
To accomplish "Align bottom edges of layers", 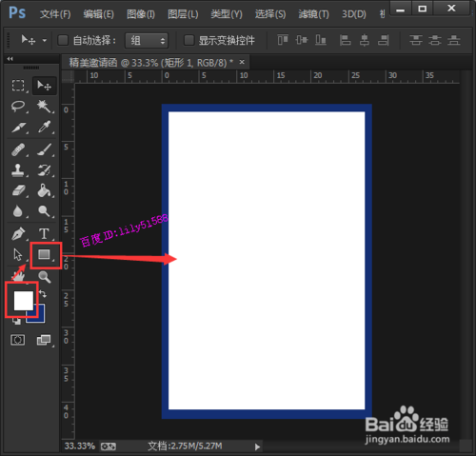I will 321,40.
